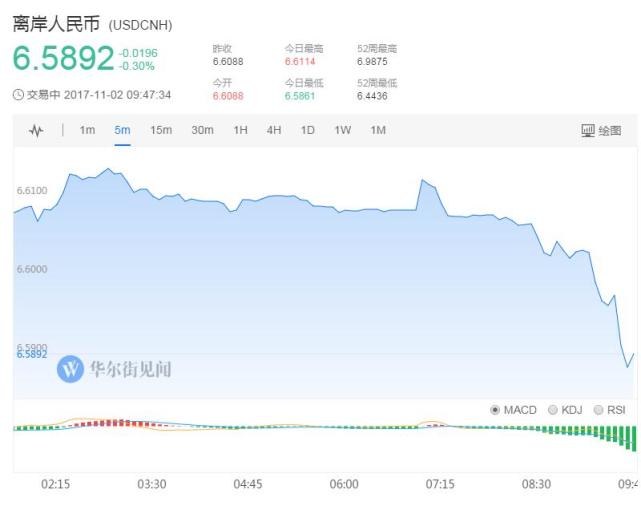Click the 离岸人民币 title heading
The image size is (641, 506).
(x=56, y=23)
